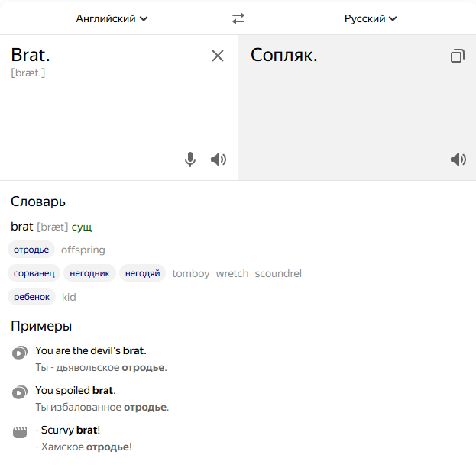Viewport: 476px width, 474px height.
Task: Open the Scurvy brat movie clip icon
Action: tap(20, 432)
